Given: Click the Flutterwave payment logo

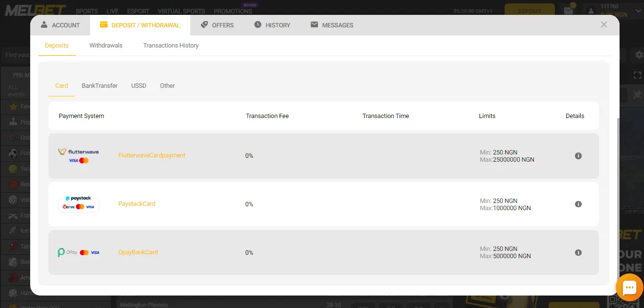Looking at the screenshot, I should 79,156.
